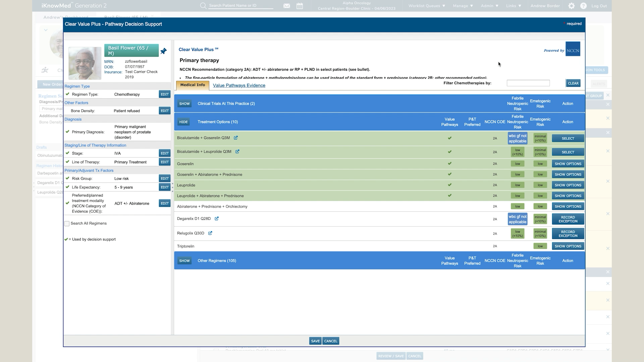The height and width of the screenshot is (362, 644).
Task: Show the Other Regimens section
Action: (184, 261)
